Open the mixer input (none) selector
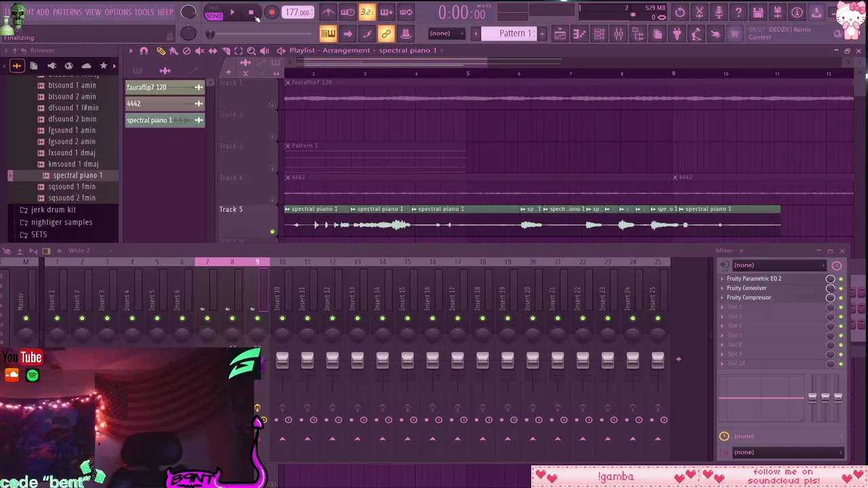 pyautogui.click(x=780, y=265)
